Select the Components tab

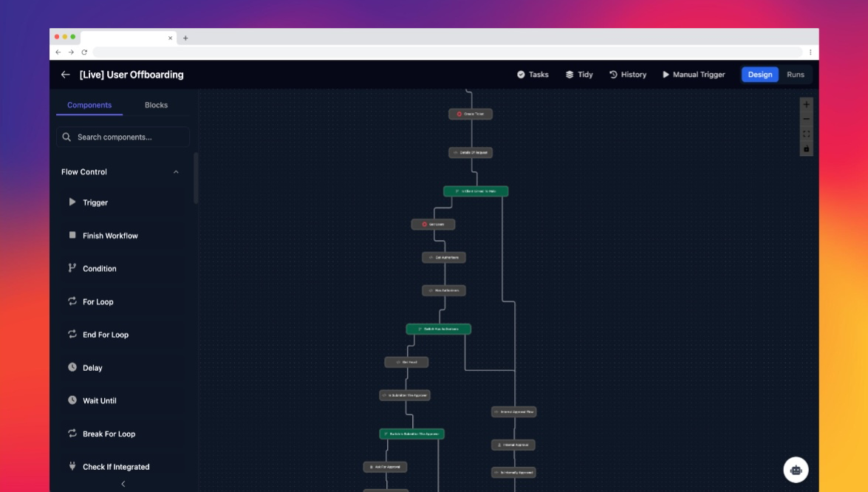89,105
